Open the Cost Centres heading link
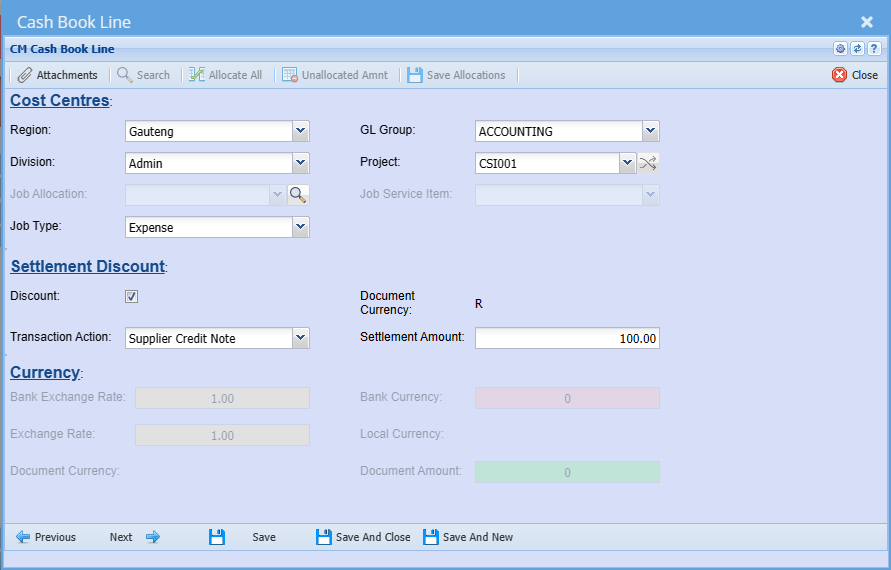Viewport: 891px width, 570px height. pos(60,101)
